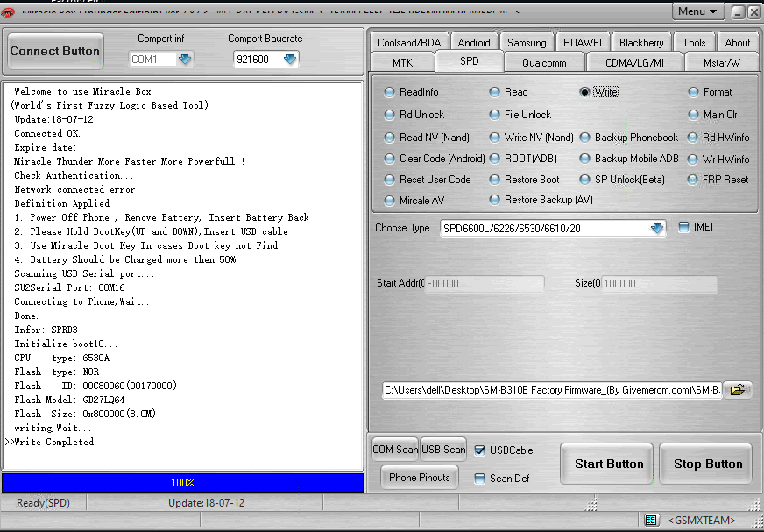Enable the Scan Def checkbox
The height and width of the screenshot is (532, 764).
coord(479,479)
